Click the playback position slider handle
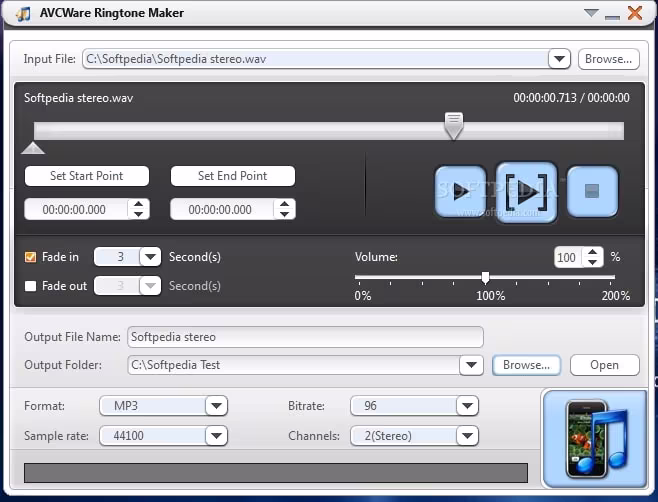658x502 pixels. 454,126
